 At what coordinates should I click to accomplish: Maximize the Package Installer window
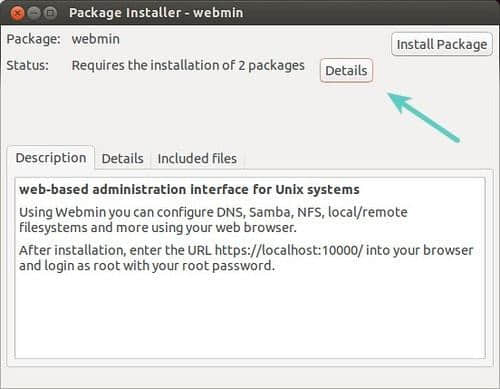50,13
